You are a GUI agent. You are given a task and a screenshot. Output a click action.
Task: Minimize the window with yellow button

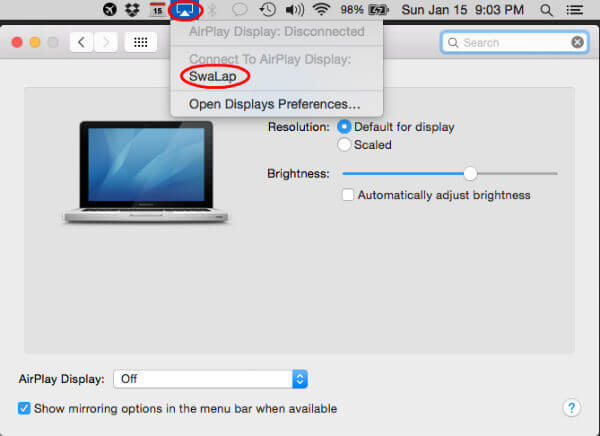(35, 42)
